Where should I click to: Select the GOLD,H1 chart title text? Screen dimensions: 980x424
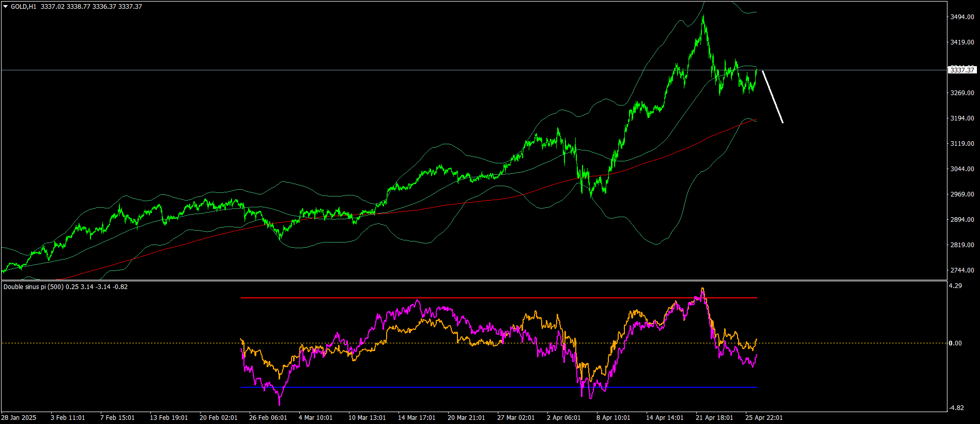coord(24,7)
